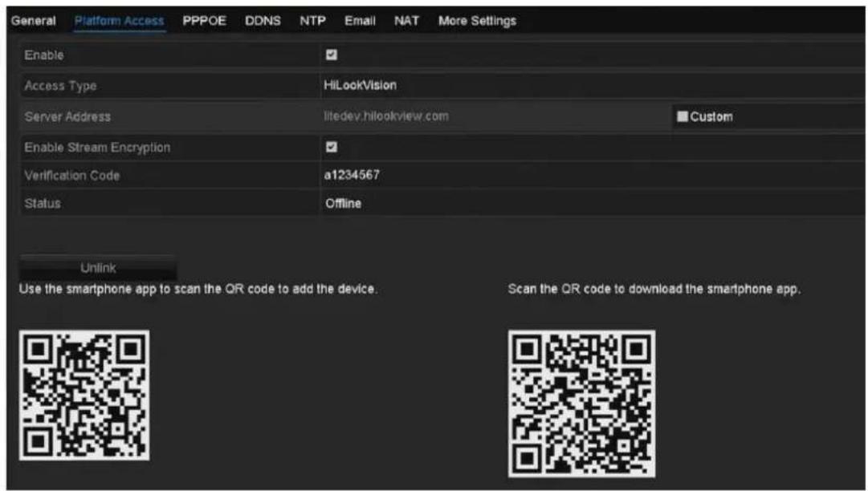Click the Server Address field
This screenshot has height=491, width=868.
click(495, 116)
